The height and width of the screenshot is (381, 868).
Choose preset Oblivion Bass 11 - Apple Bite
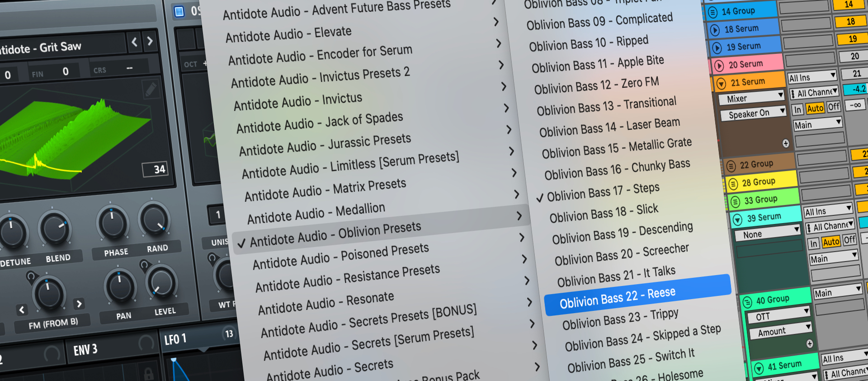click(598, 64)
